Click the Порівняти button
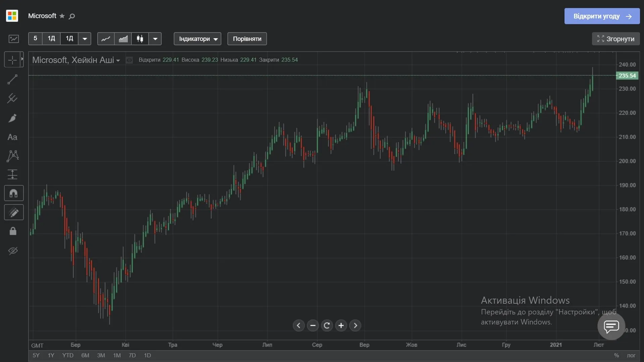Screen dimensions: 644x362 (x=247, y=39)
